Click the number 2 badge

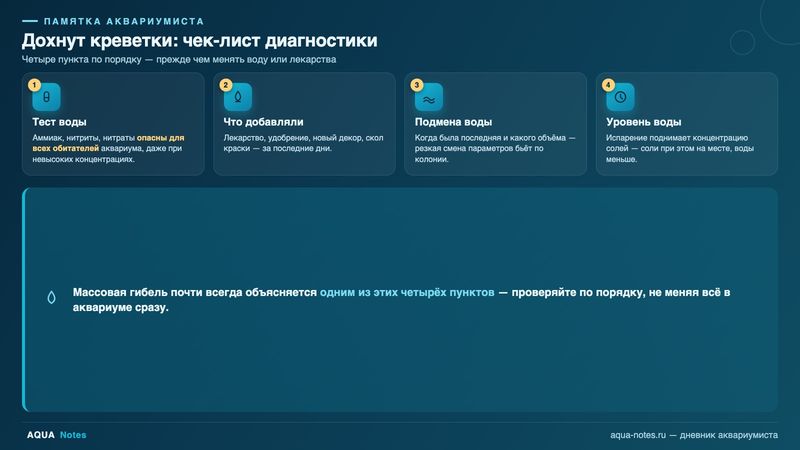226,85
